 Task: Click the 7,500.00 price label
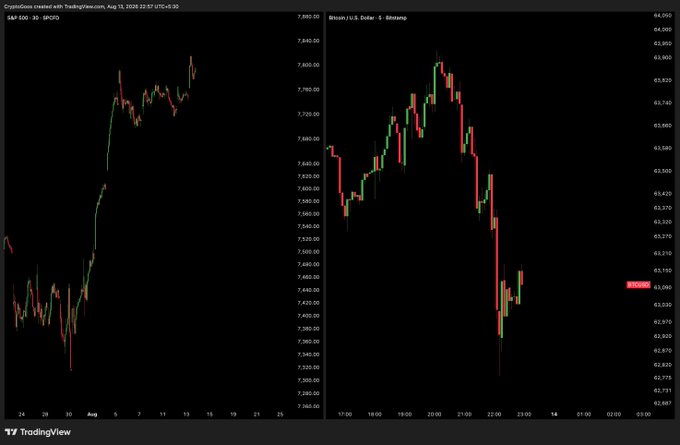(x=308, y=252)
